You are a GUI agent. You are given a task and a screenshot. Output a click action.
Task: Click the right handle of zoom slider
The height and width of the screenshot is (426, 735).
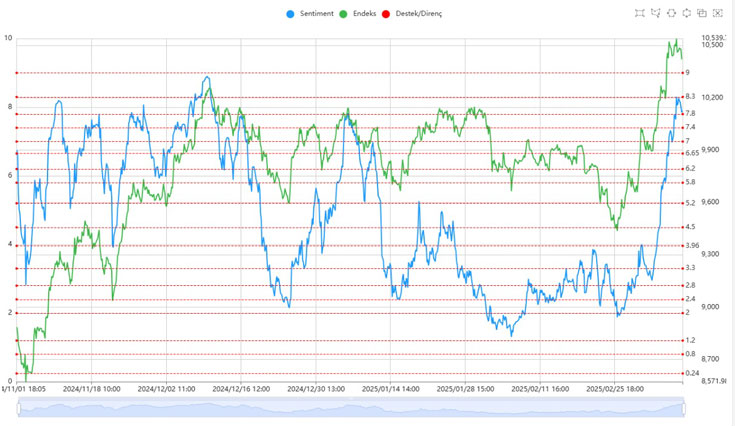(x=684, y=409)
